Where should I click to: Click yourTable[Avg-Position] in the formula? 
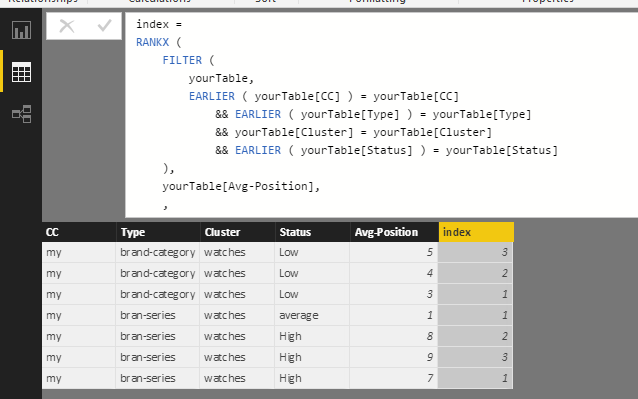[238, 186]
